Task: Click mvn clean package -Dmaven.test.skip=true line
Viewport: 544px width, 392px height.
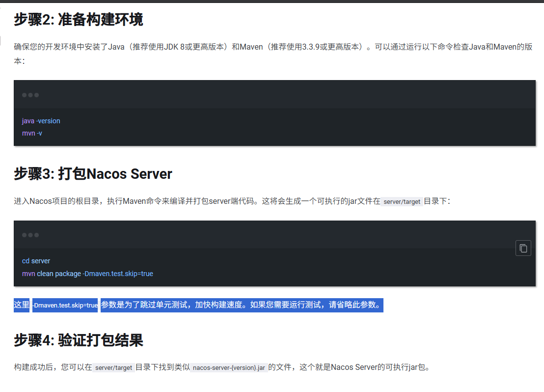Action: tap(87, 274)
